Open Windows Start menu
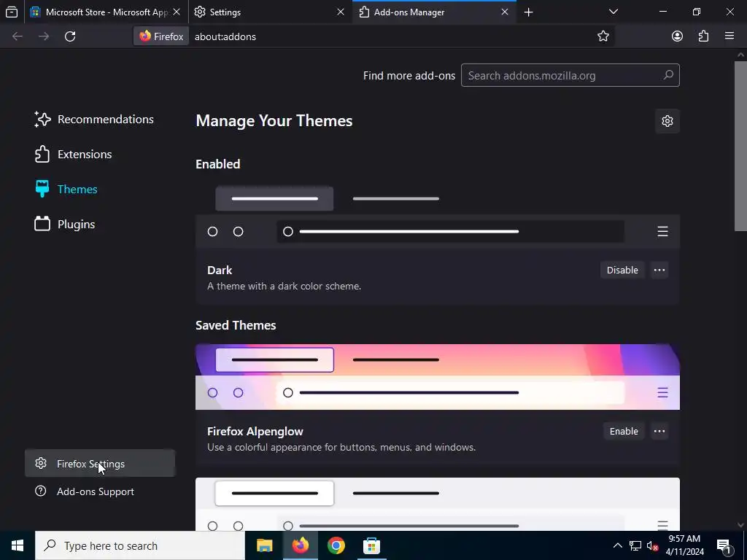 click(18, 545)
